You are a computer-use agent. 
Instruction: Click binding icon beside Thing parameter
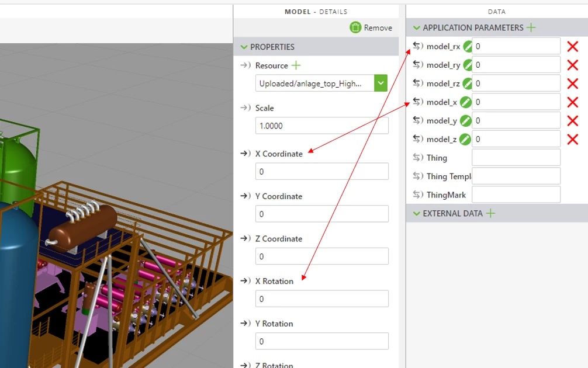point(418,157)
